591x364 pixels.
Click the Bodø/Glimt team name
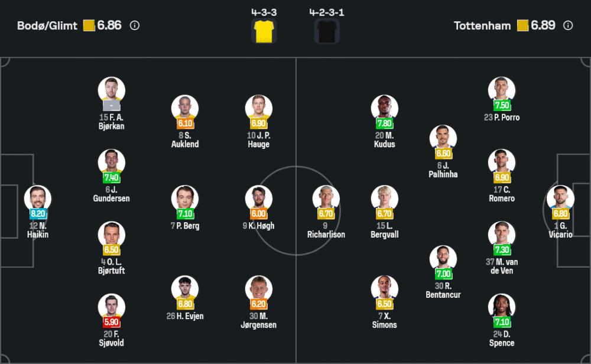click(47, 25)
